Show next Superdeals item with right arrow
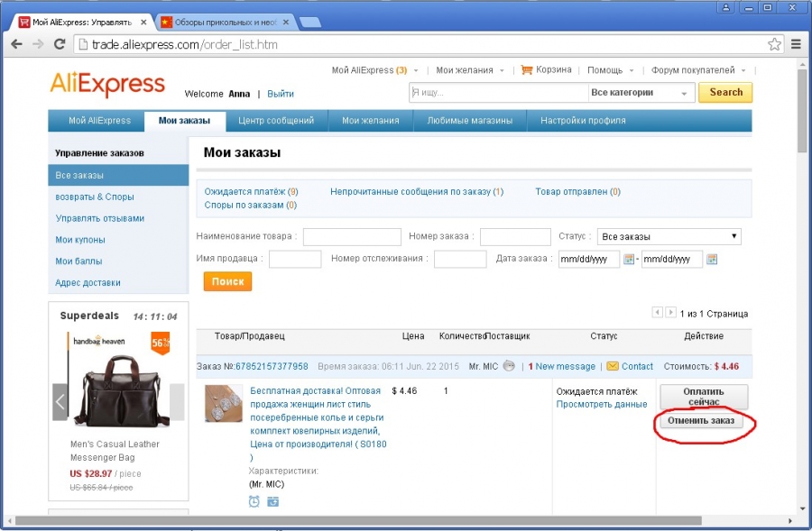 point(177,401)
